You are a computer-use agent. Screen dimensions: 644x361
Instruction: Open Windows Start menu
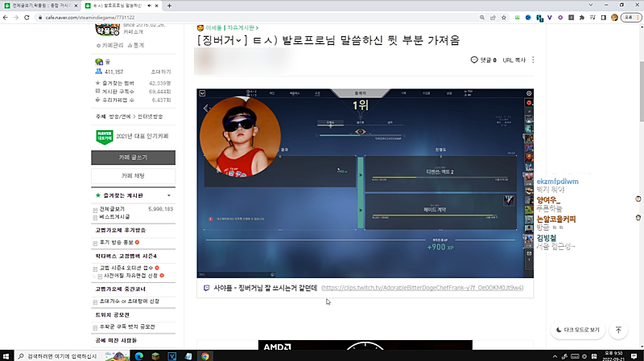6,356
